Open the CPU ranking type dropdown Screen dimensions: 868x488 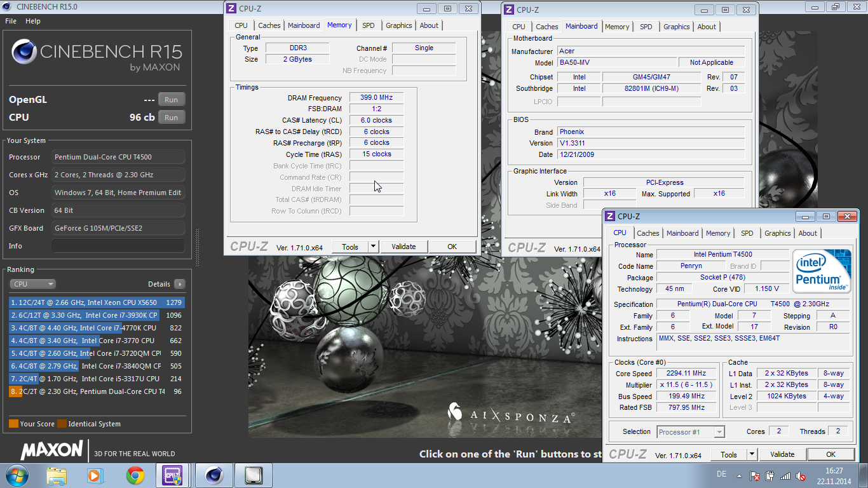coord(32,284)
